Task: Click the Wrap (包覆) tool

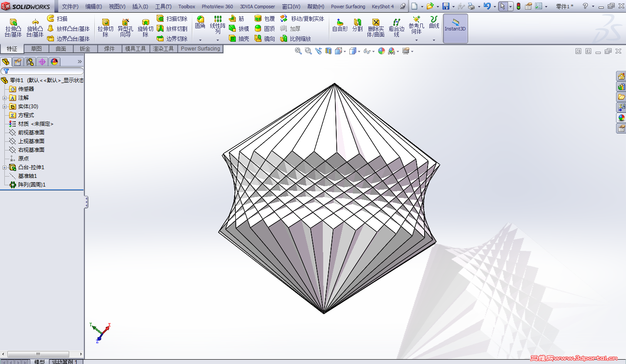Action: click(264, 19)
